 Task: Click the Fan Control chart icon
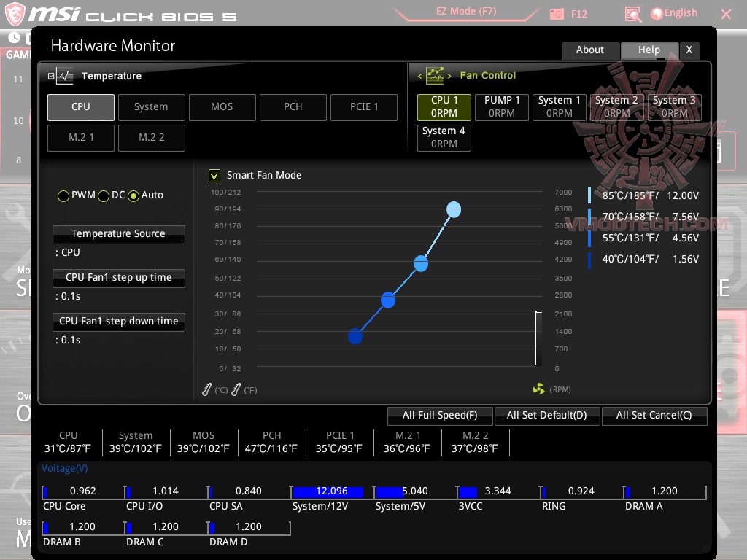point(435,76)
